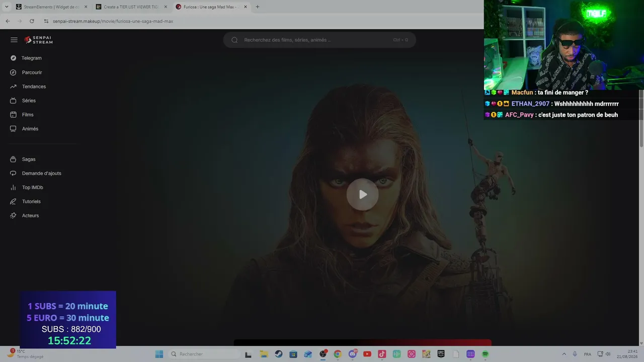
Task: Switch to the Create a TIER LIST tab
Action: click(131, 7)
